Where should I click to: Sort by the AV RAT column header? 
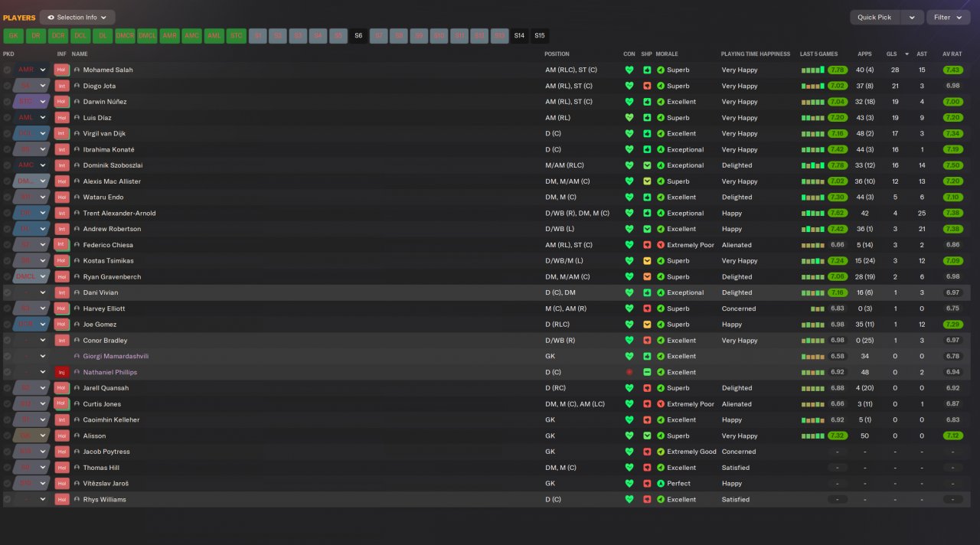click(952, 54)
